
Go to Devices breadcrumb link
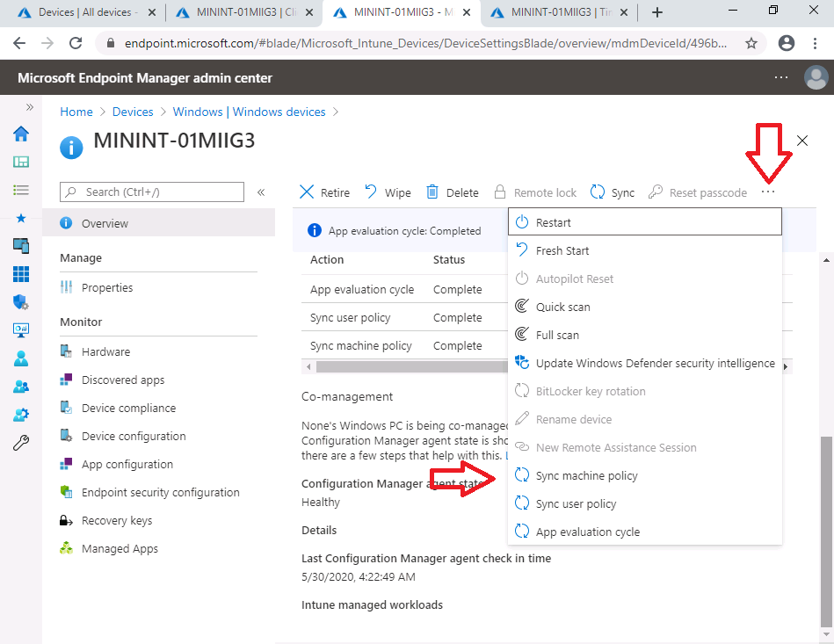click(x=133, y=112)
